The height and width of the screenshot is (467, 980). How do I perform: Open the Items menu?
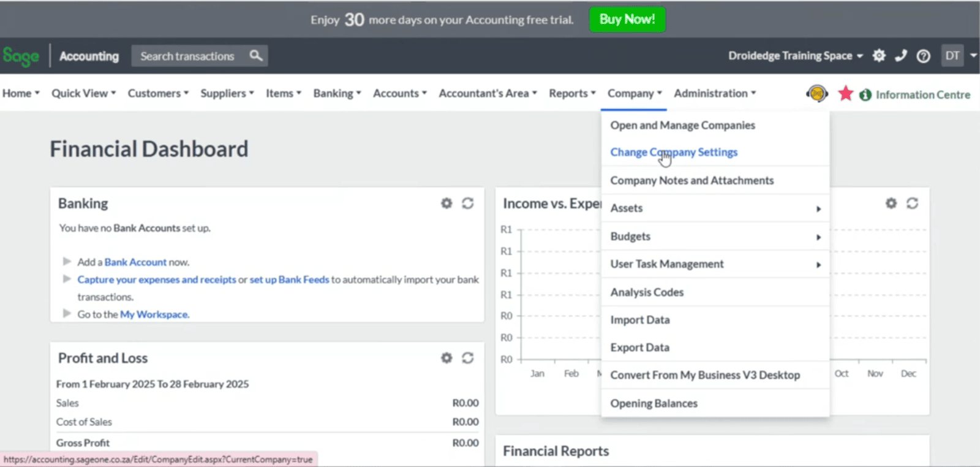[x=284, y=93]
